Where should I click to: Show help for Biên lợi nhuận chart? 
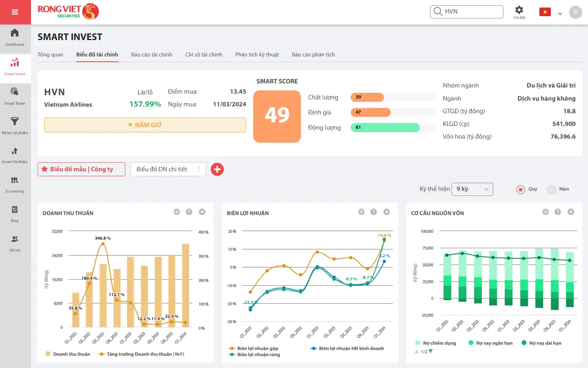tap(374, 212)
